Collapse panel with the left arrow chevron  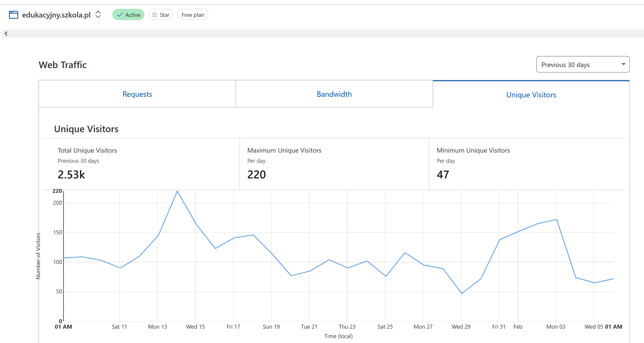coord(6,33)
